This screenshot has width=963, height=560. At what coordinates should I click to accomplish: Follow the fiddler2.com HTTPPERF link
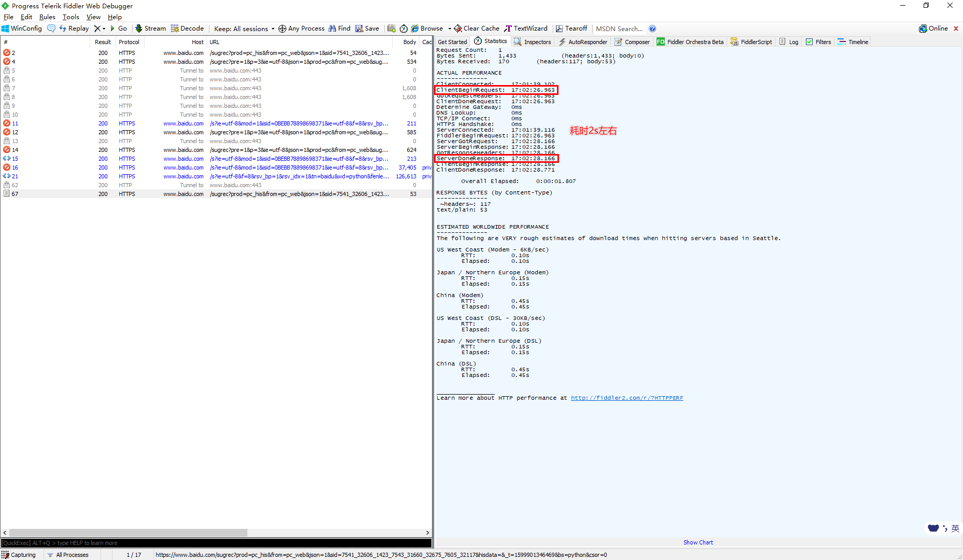(627, 398)
